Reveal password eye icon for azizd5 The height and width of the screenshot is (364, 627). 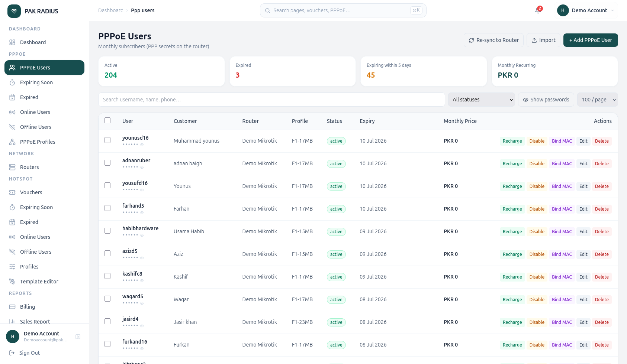[x=142, y=258]
